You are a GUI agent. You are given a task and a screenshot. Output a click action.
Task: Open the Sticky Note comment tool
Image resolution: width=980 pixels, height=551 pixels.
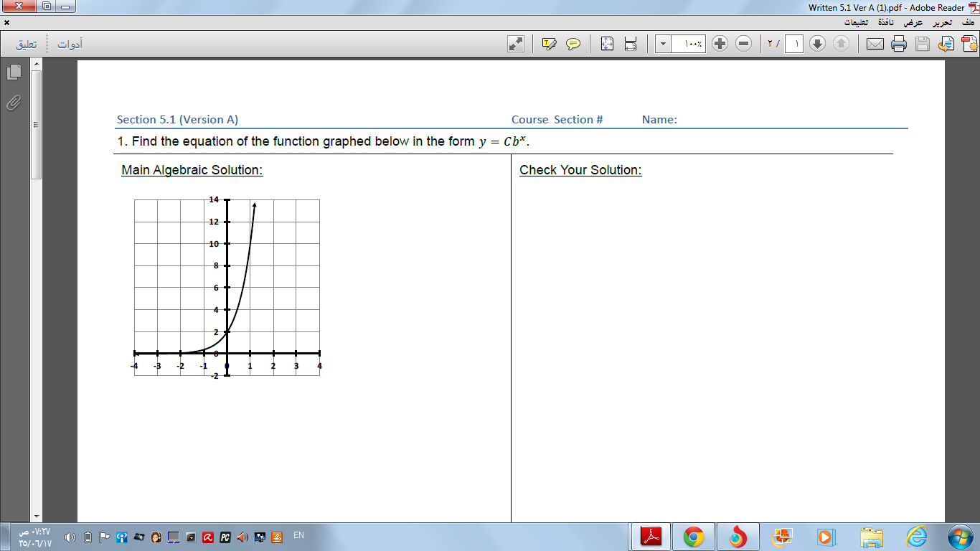[573, 43]
